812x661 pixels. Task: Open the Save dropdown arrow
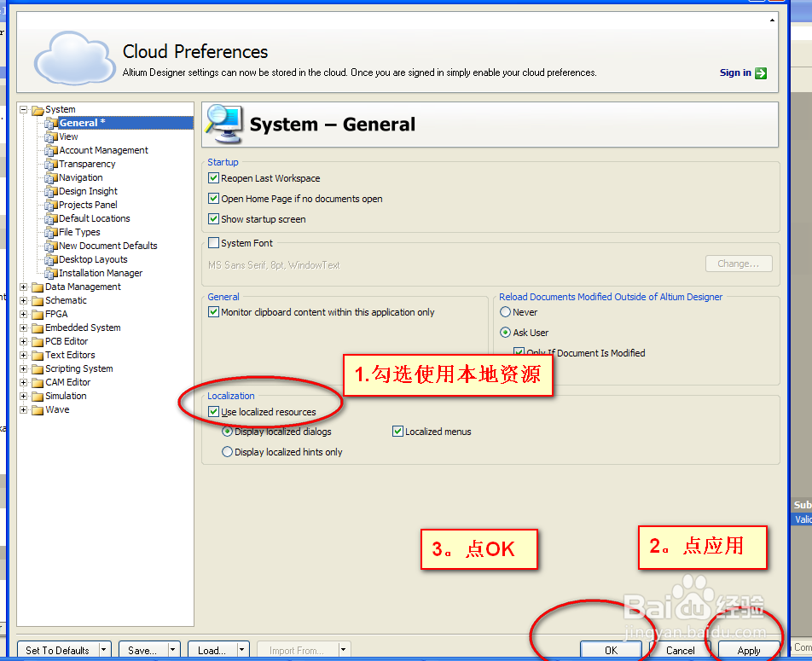[x=172, y=650]
